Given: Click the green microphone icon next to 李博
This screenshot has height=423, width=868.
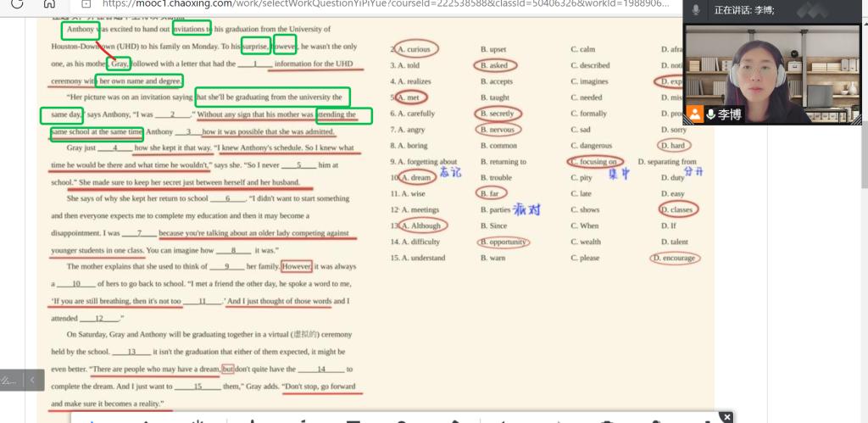Looking at the screenshot, I should click(x=710, y=114).
